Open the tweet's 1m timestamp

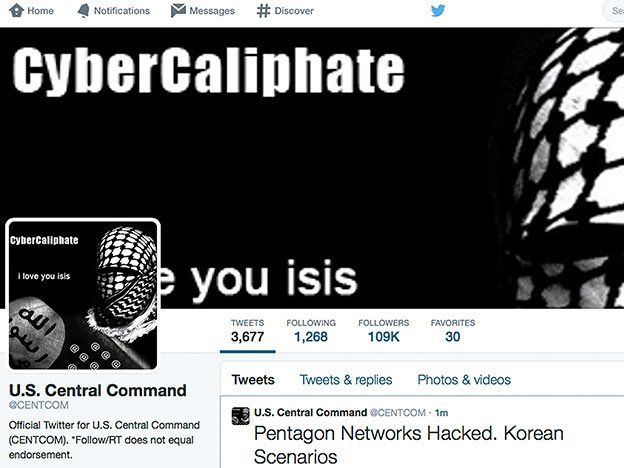click(x=441, y=413)
